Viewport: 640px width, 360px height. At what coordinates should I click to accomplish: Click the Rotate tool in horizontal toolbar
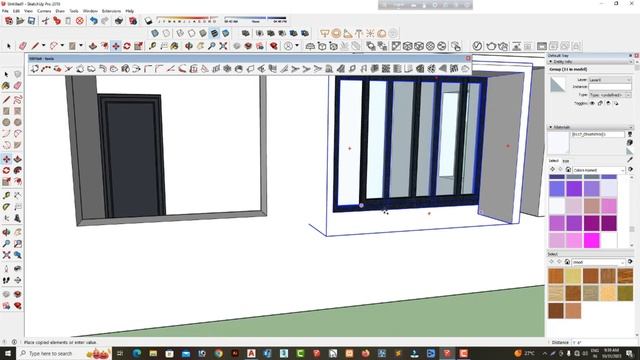(x=127, y=46)
